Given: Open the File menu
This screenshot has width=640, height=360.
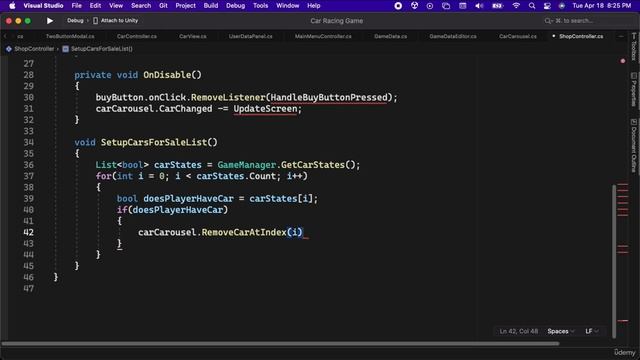Looking at the screenshot, I should coord(76,6).
